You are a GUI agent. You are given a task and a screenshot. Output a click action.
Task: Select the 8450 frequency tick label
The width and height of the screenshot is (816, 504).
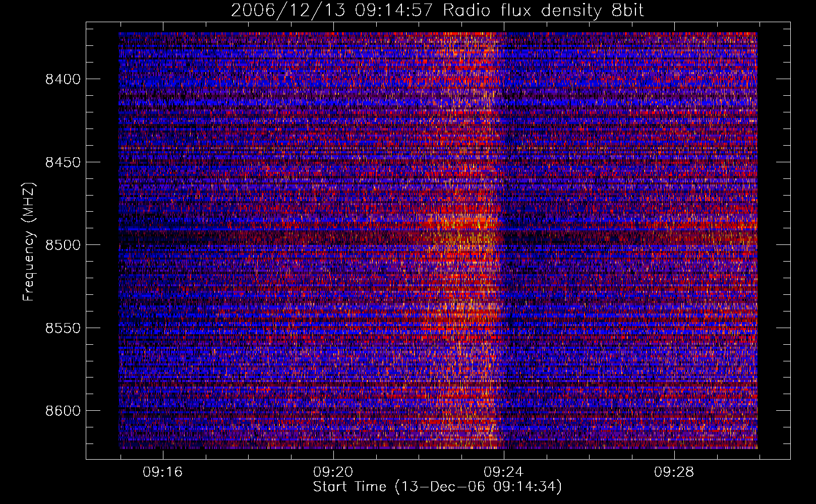point(63,162)
